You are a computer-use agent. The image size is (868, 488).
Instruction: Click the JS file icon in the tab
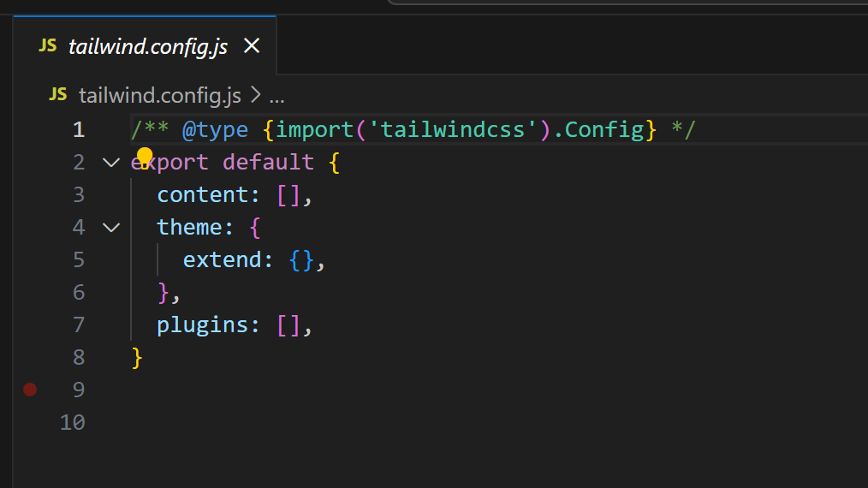pyautogui.click(x=48, y=46)
